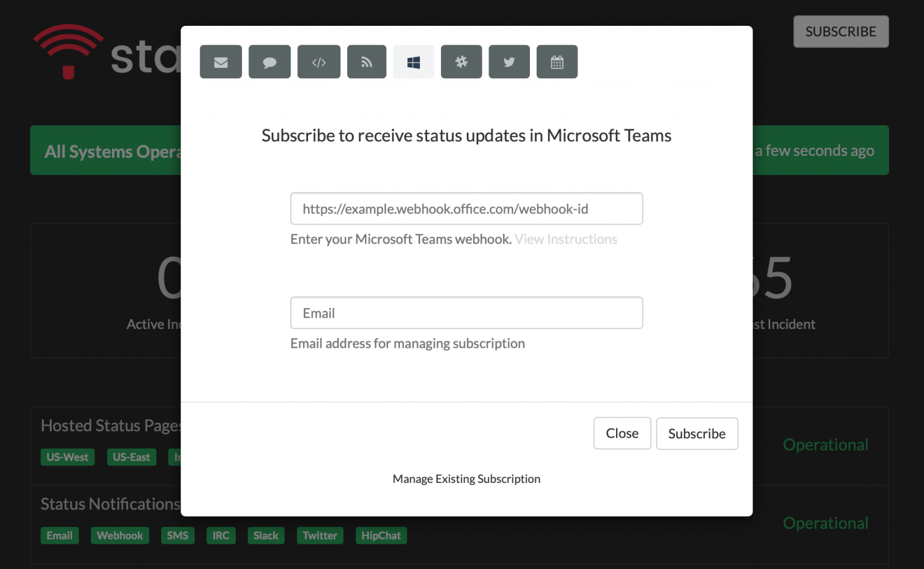Open the SMS chat bubble subscription tab
This screenshot has height=569, width=924.
tap(269, 61)
